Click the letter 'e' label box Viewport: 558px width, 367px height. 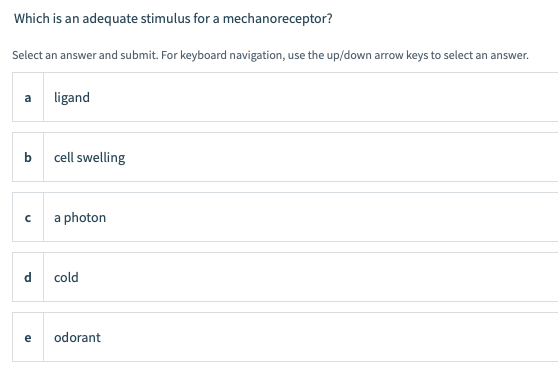[28, 337]
